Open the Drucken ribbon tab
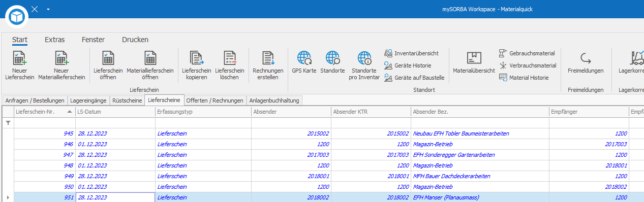Screen dimensions: 644x202 pyautogui.click(x=135, y=40)
